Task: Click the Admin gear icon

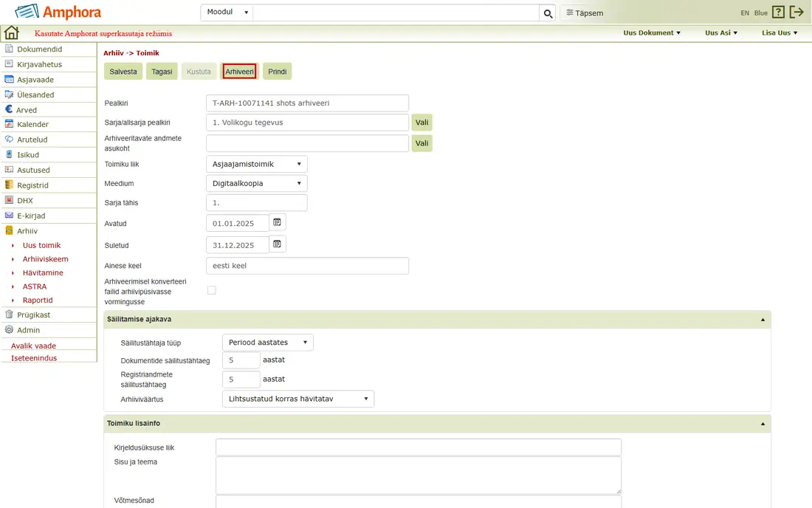Action: [9, 329]
